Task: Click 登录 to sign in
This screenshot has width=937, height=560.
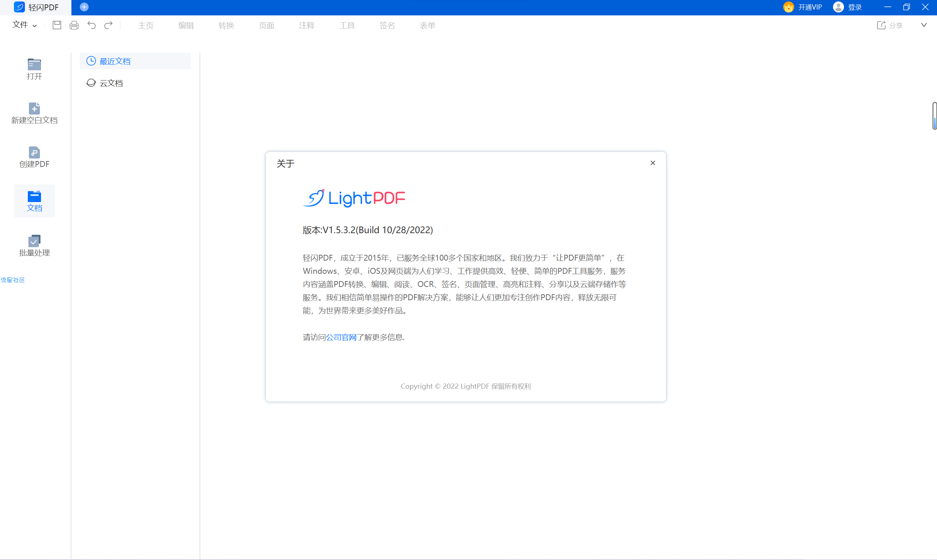Action: click(855, 7)
